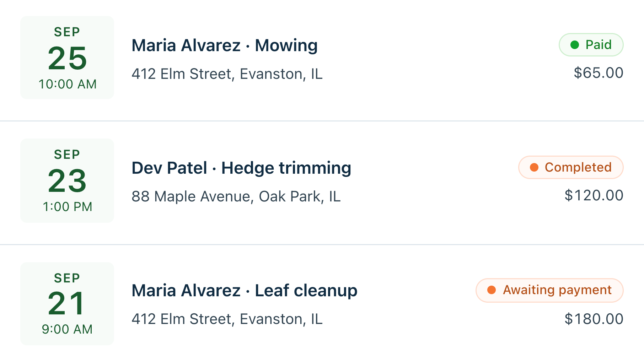This screenshot has height=362, width=644.
Task: Select the Sep 25 date tile
Action: coord(67,58)
